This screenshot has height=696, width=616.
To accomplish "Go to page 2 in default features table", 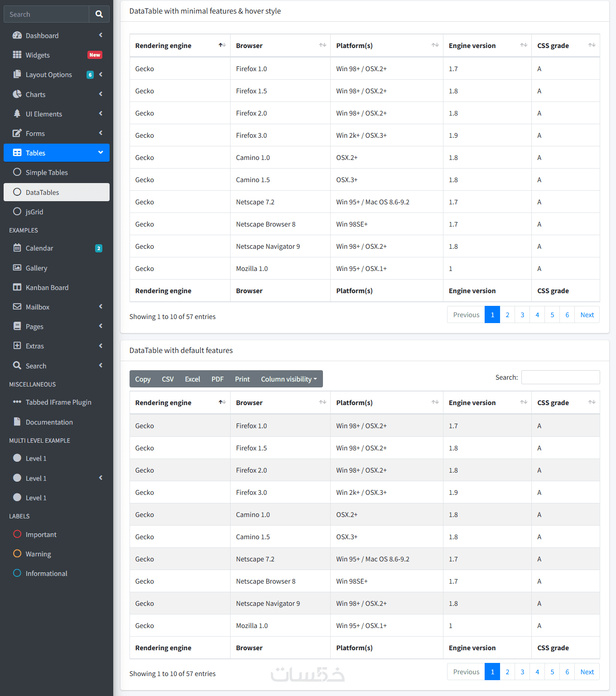I will [507, 672].
